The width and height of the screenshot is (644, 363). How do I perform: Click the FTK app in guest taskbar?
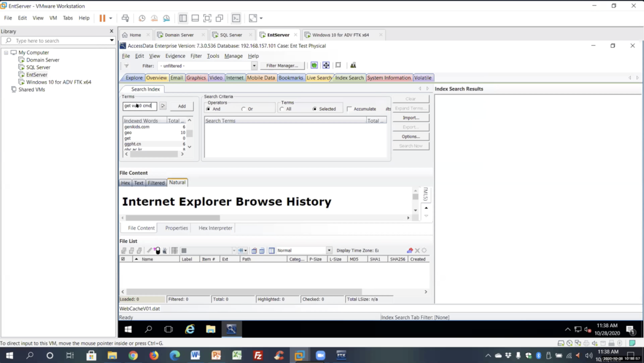point(231,329)
